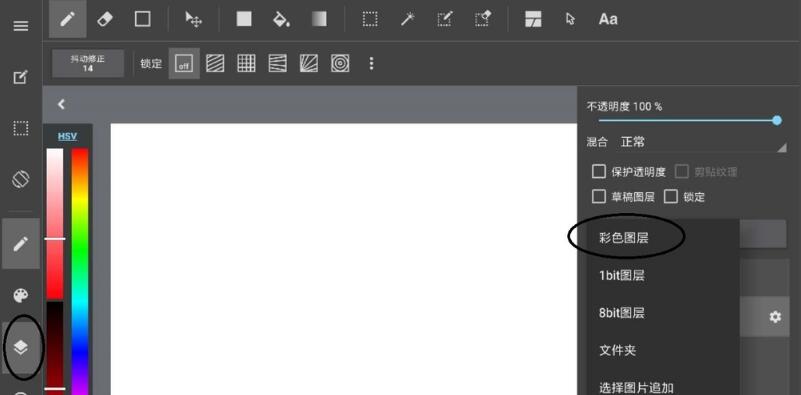Screen dimensions: 801x395
Task: Open the hamburger menu
Action: pos(20,26)
